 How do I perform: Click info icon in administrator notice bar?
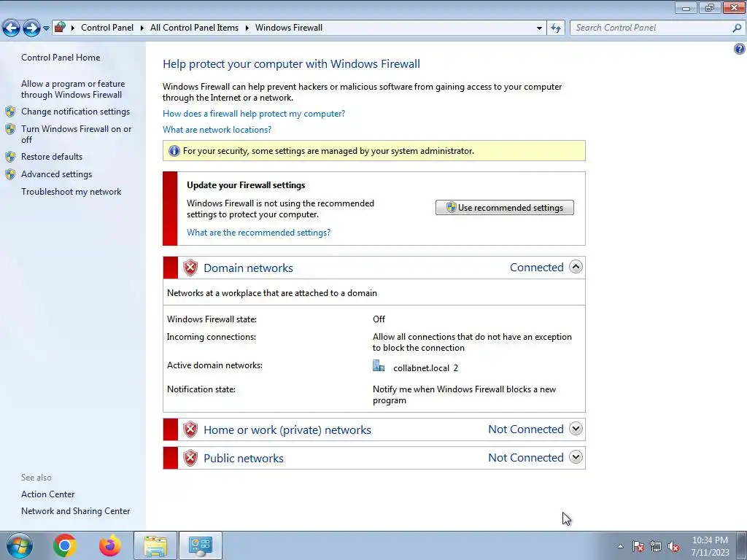[x=174, y=151]
